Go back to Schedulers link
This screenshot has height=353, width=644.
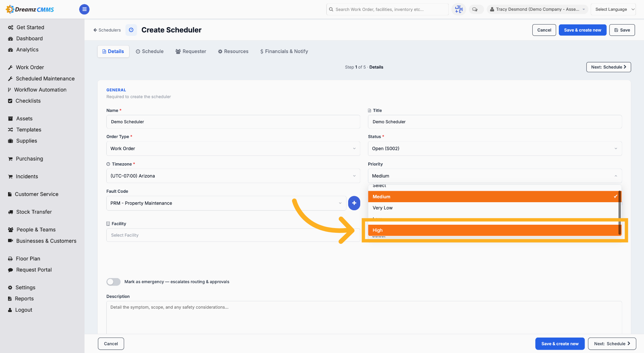(107, 30)
